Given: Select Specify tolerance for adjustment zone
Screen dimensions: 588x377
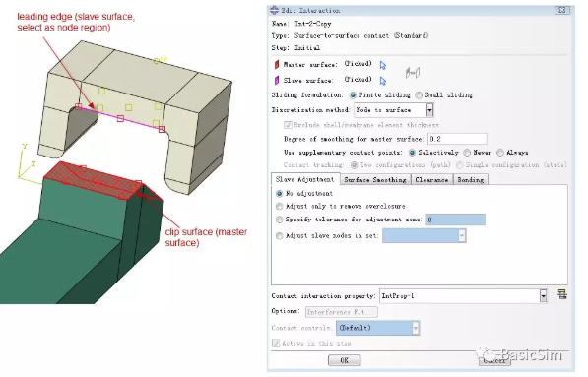Looking at the screenshot, I should [x=279, y=220].
